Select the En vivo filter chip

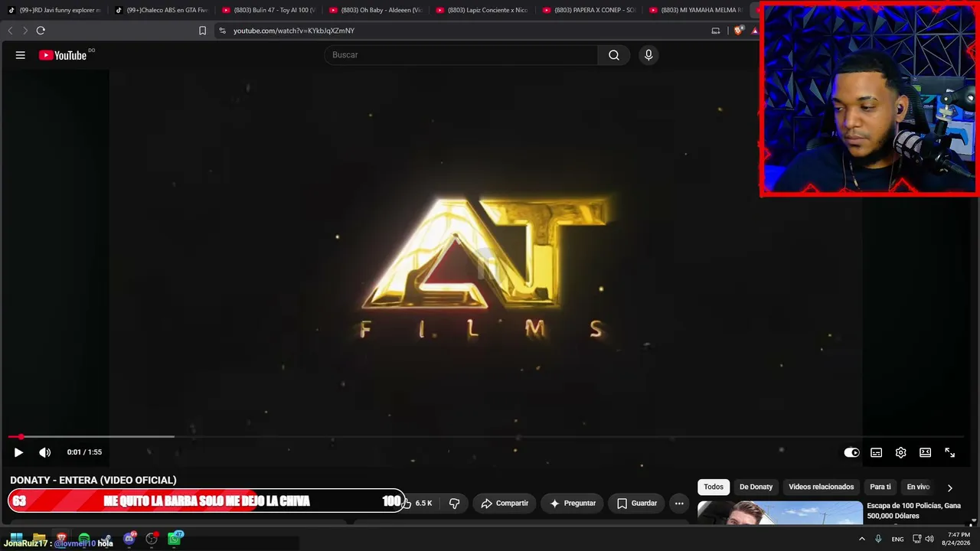(918, 487)
